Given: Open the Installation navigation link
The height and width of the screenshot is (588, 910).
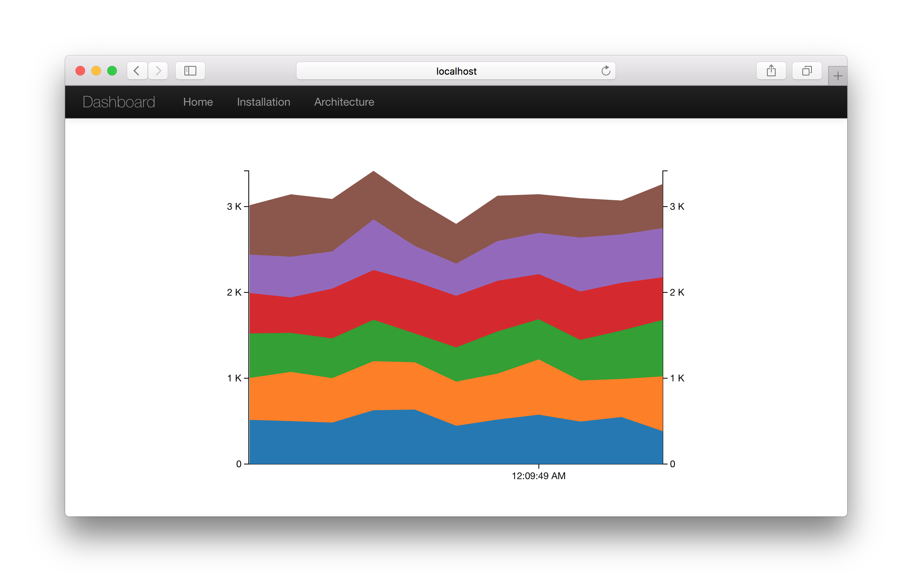Looking at the screenshot, I should (x=263, y=102).
